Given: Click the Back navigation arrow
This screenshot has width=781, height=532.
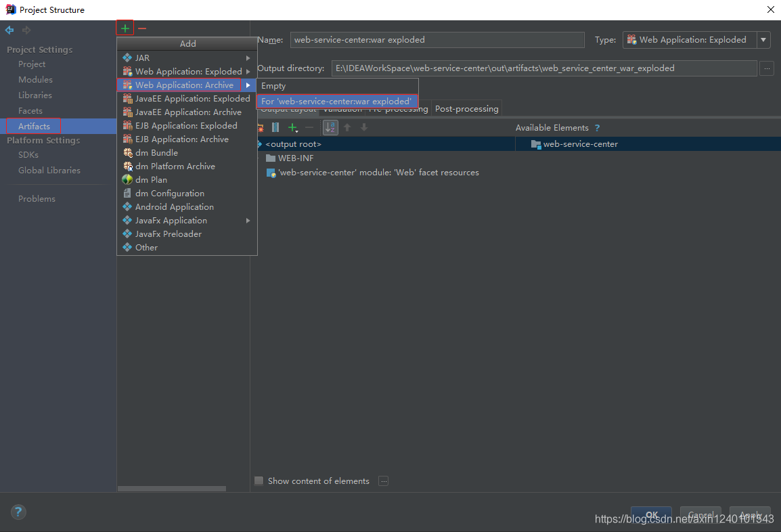Looking at the screenshot, I should click(x=9, y=30).
